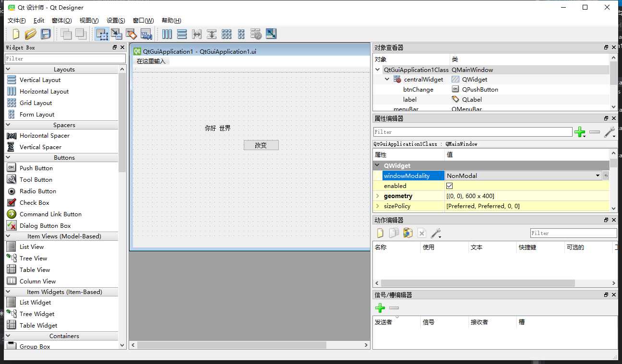This screenshot has height=364, width=622.
Task: Expand the sizePolicy property row
Action: (378, 206)
